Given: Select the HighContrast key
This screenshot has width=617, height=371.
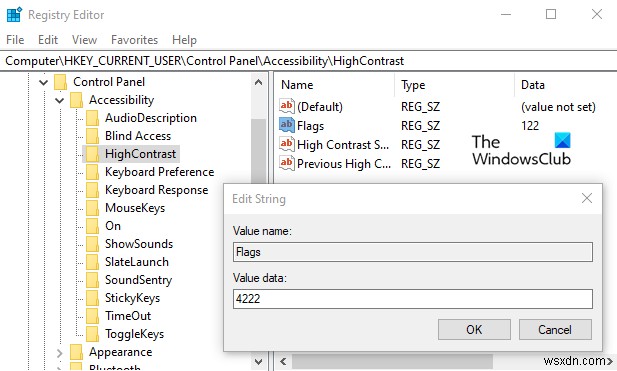Looking at the screenshot, I should [140, 154].
